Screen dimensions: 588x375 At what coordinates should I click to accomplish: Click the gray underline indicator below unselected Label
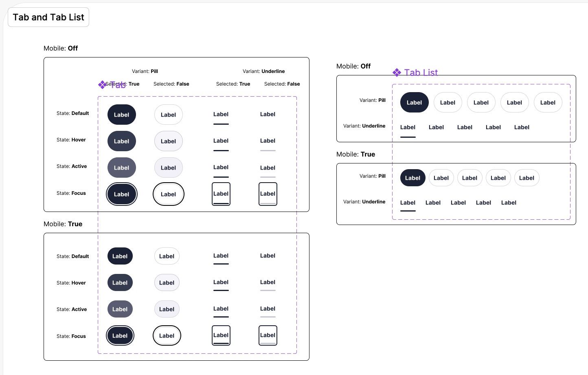tap(268, 151)
